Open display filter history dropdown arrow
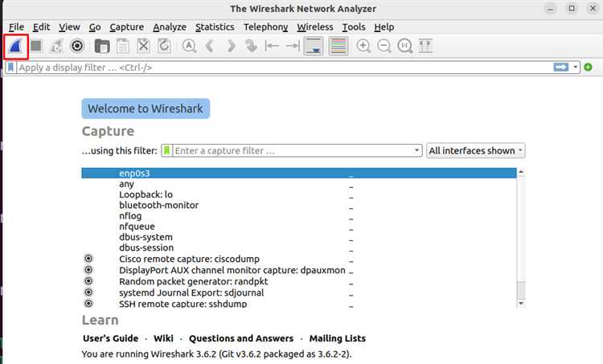This screenshot has width=603, height=364. 576,67
